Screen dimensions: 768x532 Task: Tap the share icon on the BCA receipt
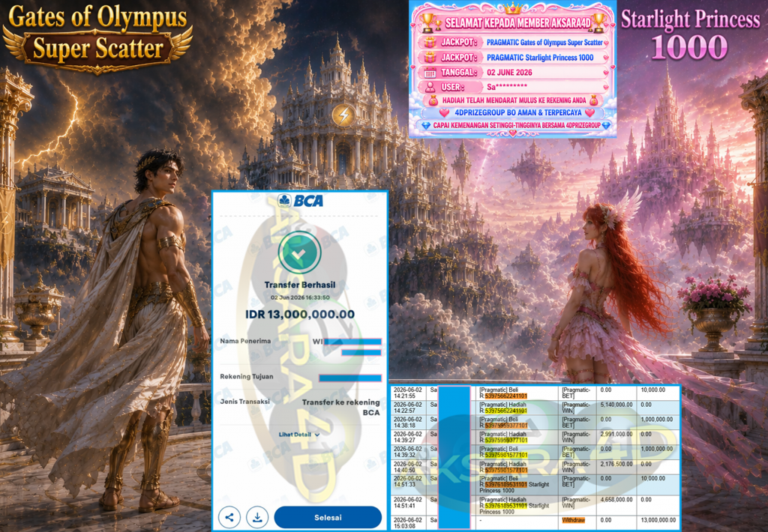[x=229, y=517]
